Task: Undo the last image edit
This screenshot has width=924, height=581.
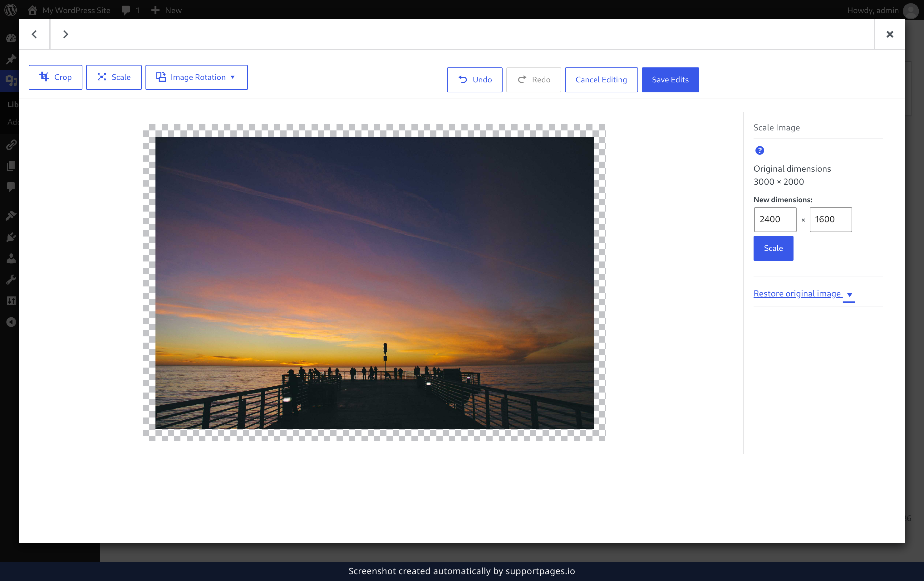Action: click(x=475, y=80)
